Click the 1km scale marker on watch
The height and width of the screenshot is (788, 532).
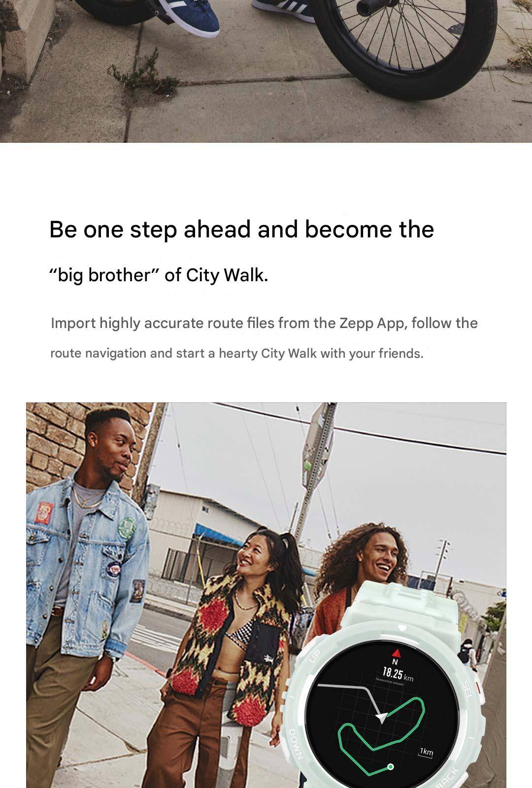point(426,753)
